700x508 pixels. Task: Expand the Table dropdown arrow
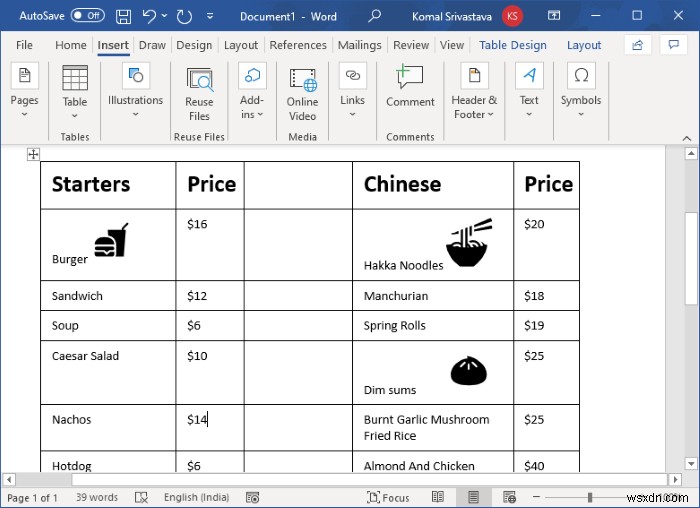point(75,116)
